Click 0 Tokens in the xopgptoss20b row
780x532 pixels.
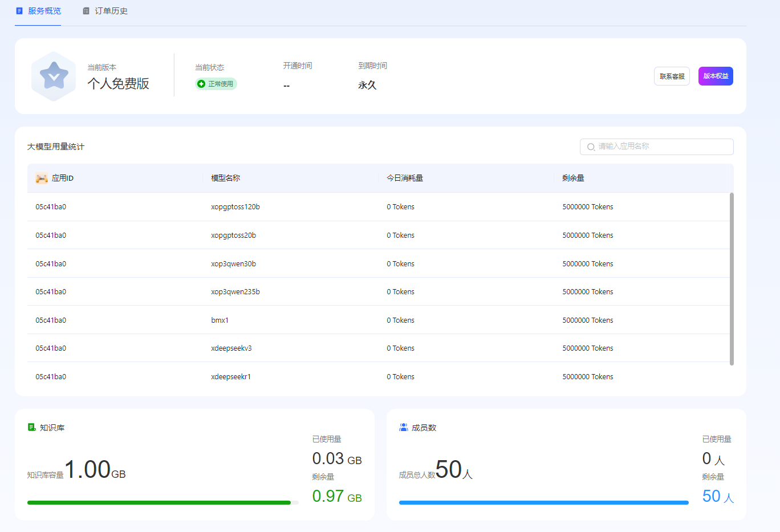(401, 235)
